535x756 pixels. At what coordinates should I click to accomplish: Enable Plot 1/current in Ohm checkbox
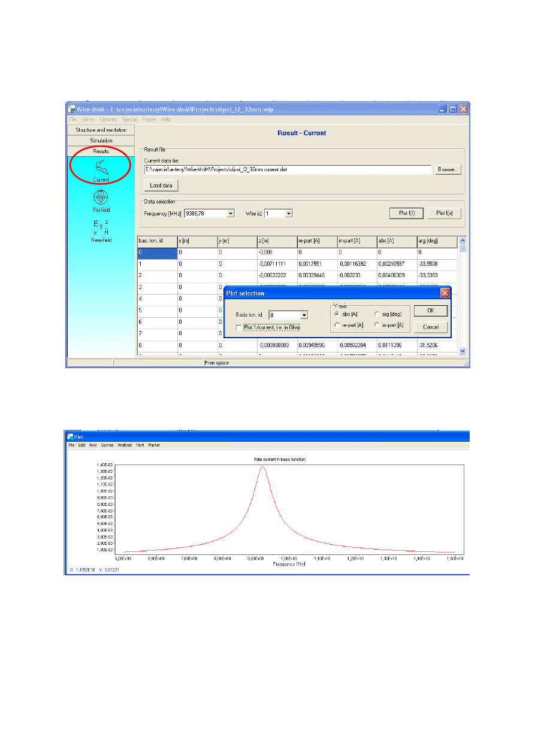click(240, 327)
